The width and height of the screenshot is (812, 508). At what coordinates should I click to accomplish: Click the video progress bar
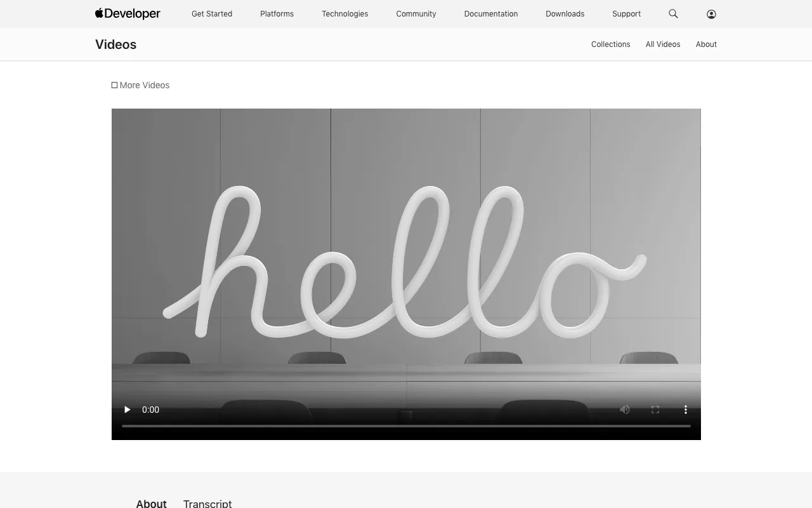pos(406,426)
